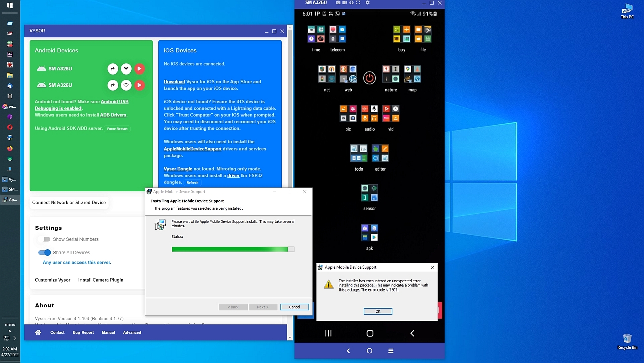
Task: Tap the phone's back arrow
Action: (x=412, y=333)
